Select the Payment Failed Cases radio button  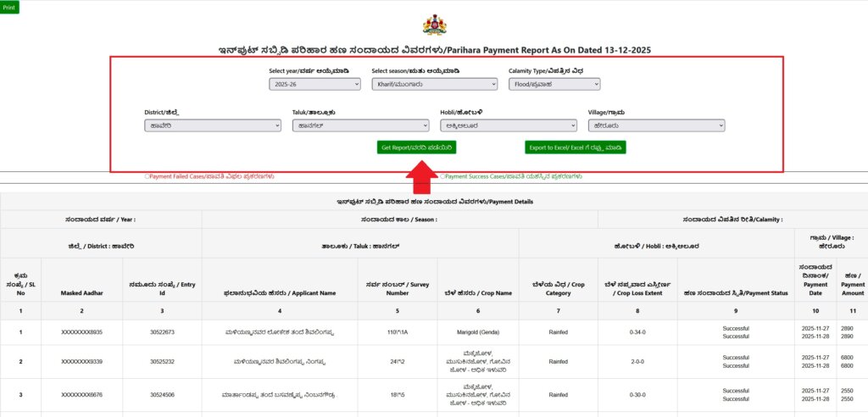click(x=147, y=176)
